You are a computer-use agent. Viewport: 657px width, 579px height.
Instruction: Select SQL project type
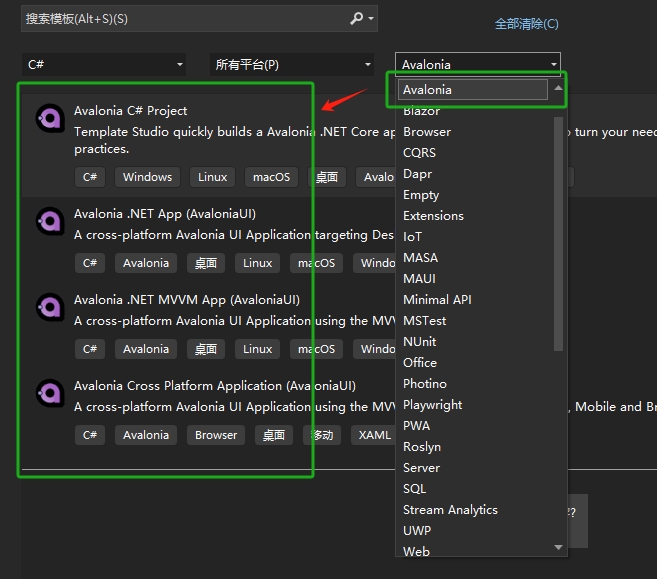[x=414, y=489]
